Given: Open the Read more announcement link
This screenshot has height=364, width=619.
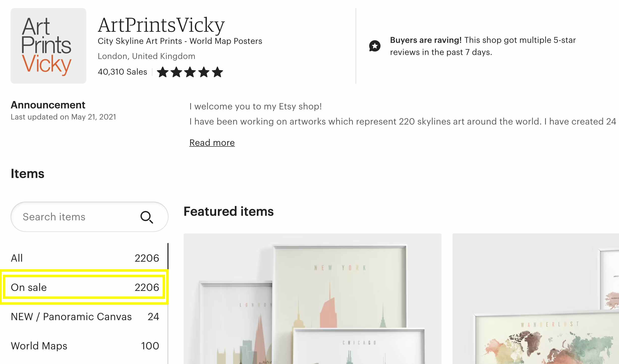Looking at the screenshot, I should tap(212, 143).
